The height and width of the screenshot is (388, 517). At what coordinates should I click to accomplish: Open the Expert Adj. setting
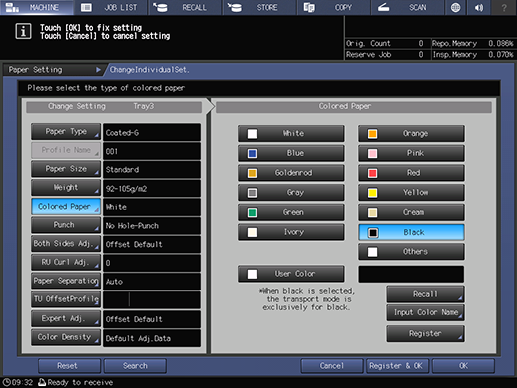(x=66, y=318)
